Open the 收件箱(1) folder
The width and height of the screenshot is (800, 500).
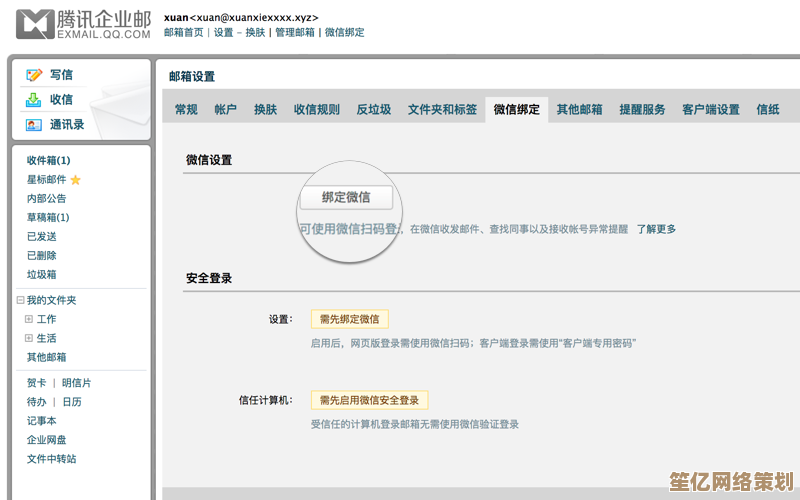(48, 160)
